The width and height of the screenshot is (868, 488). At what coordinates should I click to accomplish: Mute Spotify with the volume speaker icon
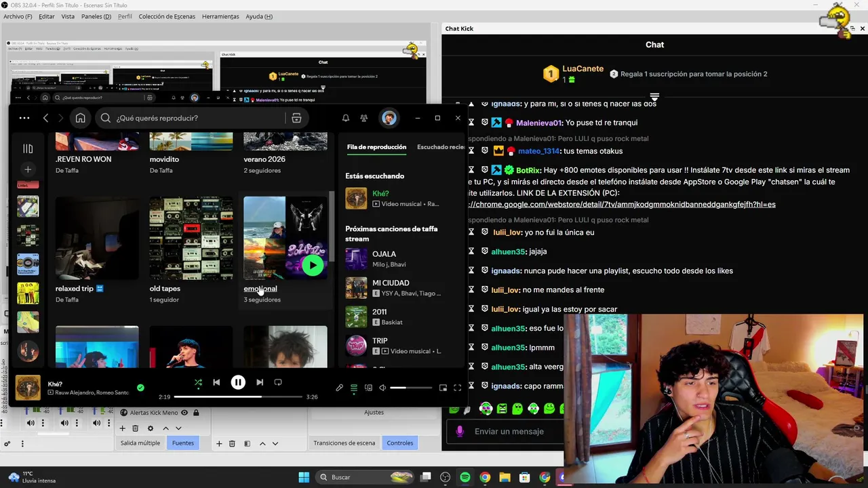click(382, 388)
